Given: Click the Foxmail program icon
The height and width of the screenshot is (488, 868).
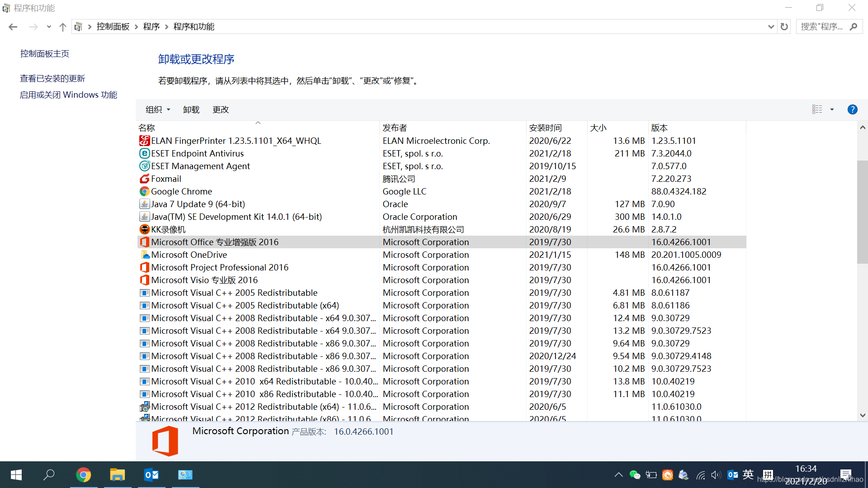Looking at the screenshot, I should 144,179.
